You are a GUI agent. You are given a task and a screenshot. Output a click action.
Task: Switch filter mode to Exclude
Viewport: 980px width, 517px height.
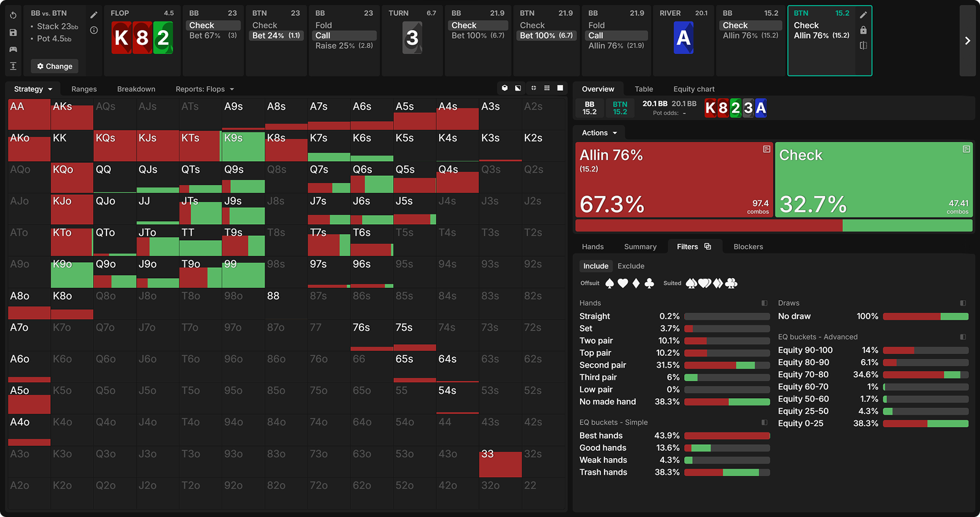[631, 266]
